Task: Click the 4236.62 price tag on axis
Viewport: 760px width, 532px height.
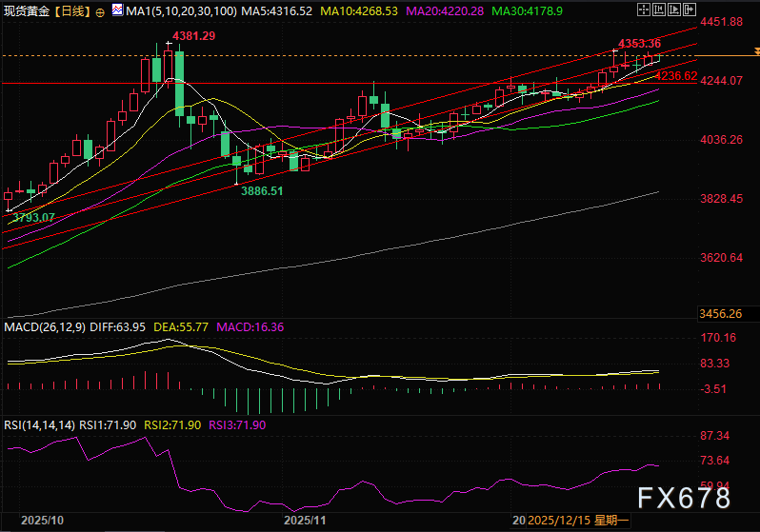Action: coord(678,75)
